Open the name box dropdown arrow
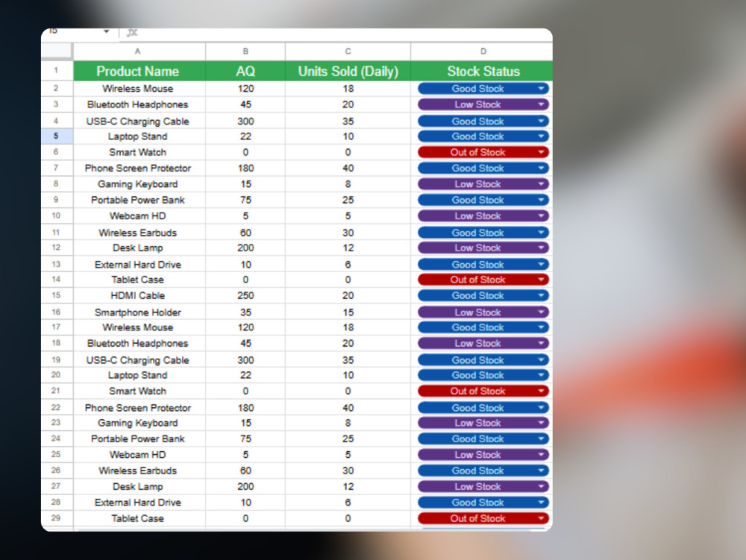 [106, 31]
